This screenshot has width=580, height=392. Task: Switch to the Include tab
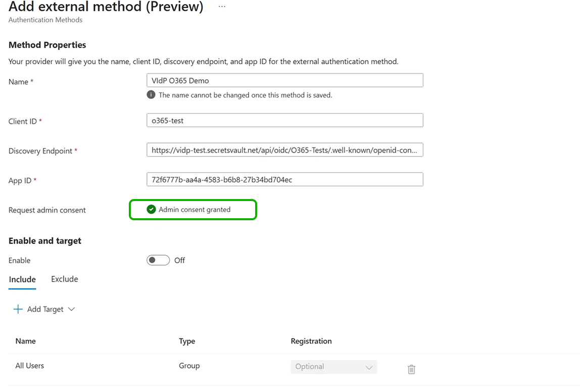coord(22,279)
